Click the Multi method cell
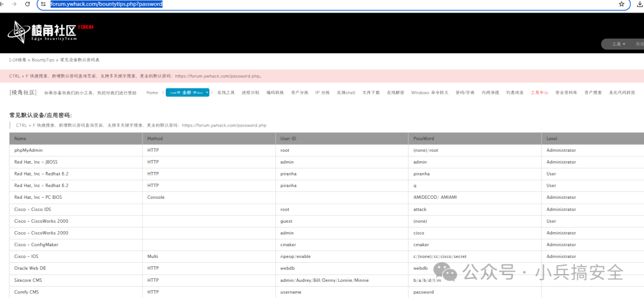The image size is (644, 298). 153,256
